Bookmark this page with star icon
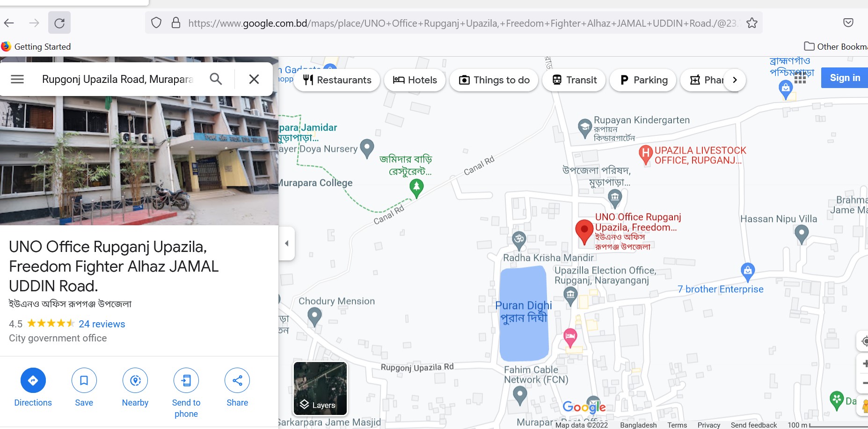The image size is (868, 429). click(x=751, y=23)
